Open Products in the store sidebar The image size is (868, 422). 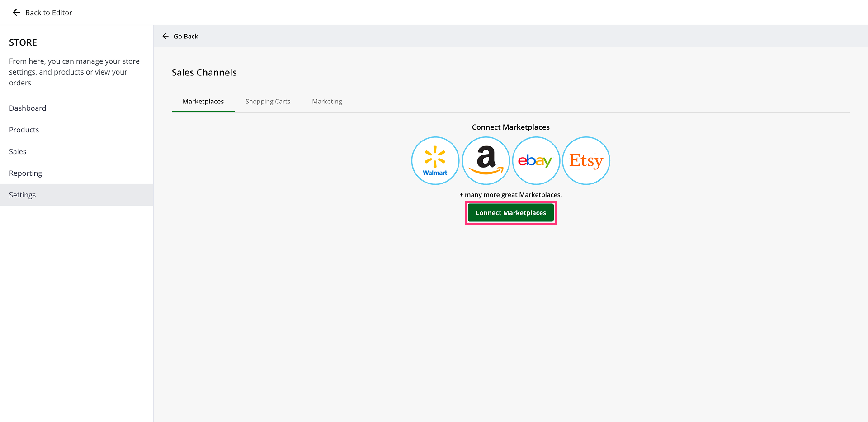point(77,130)
